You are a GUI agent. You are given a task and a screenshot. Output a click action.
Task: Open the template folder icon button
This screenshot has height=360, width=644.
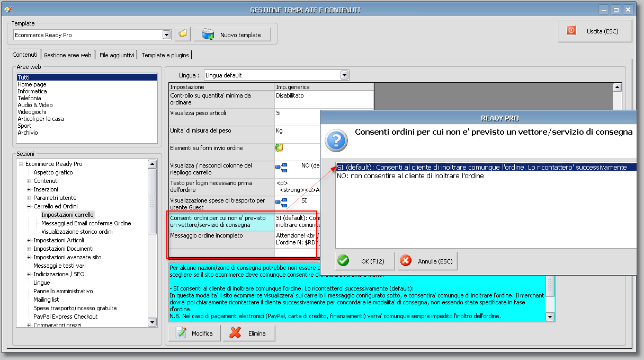(183, 34)
